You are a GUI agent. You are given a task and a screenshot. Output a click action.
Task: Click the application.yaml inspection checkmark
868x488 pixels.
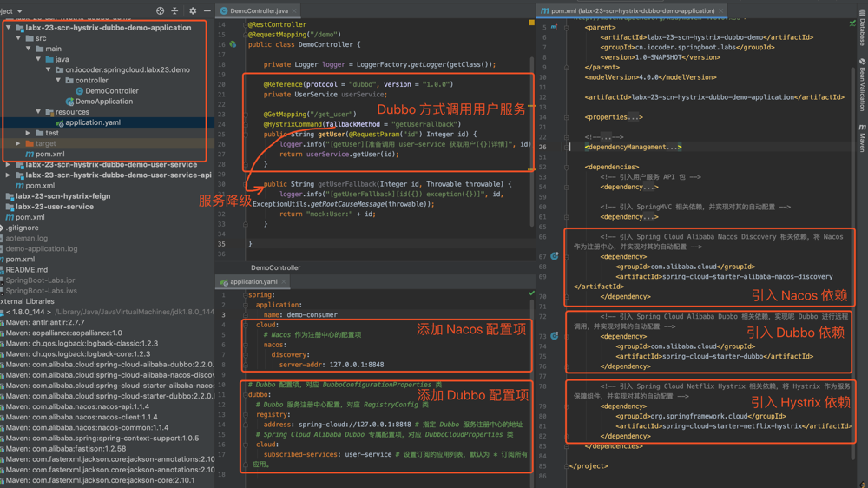531,293
